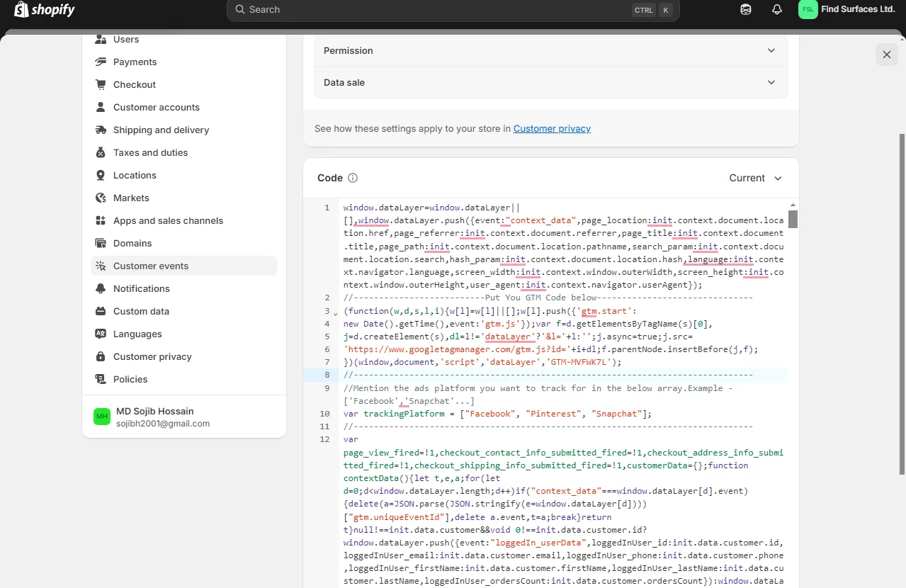Click code line number 8
906x588 pixels.
point(327,375)
